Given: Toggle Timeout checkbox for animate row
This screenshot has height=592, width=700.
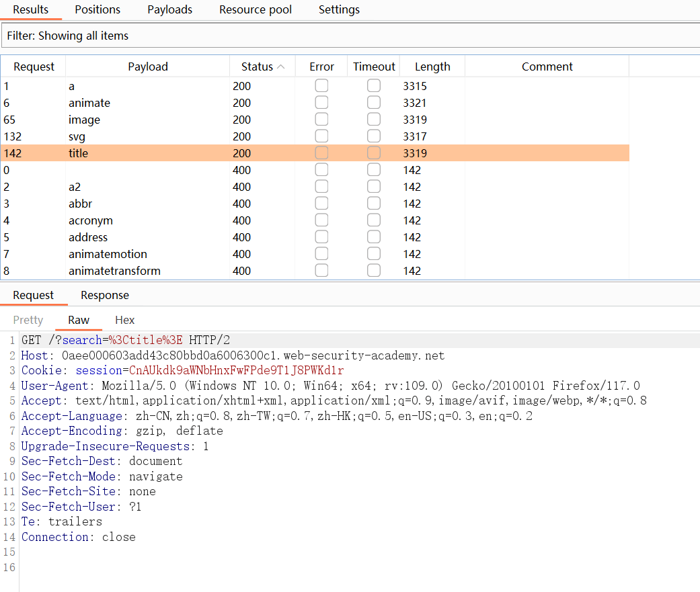Looking at the screenshot, I should coord(374,103).
